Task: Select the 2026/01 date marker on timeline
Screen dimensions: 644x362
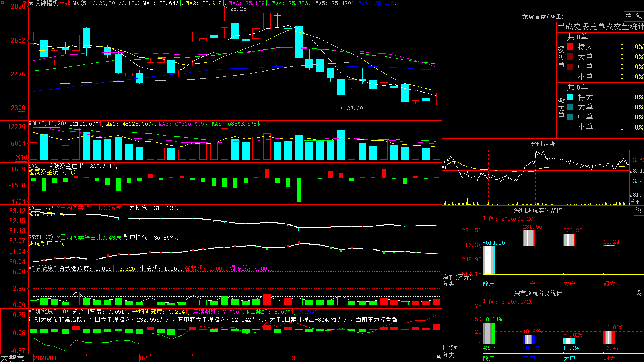Action: (45, 358)
